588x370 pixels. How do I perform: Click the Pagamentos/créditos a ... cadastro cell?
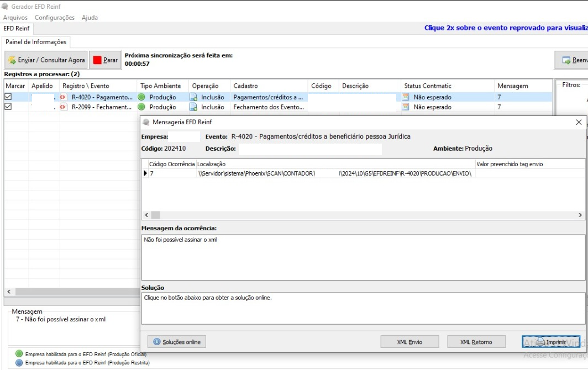coord(268,97)
